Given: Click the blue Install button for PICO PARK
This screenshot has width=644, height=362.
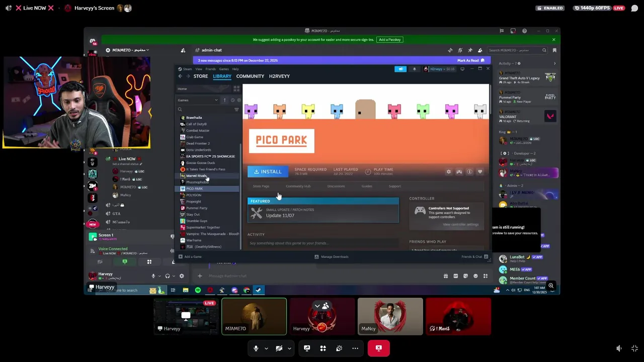Looking at the screenshot, I should coord(268,171).
